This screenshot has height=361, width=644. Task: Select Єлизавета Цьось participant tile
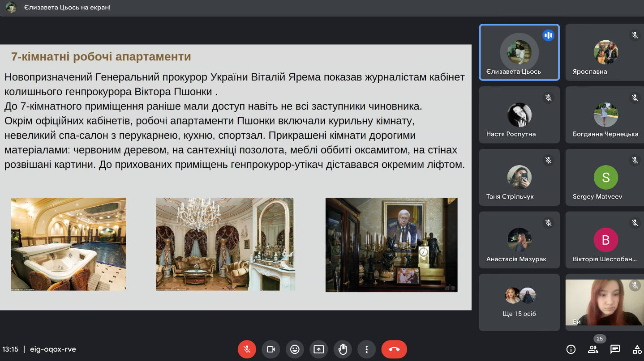point(519,52)
